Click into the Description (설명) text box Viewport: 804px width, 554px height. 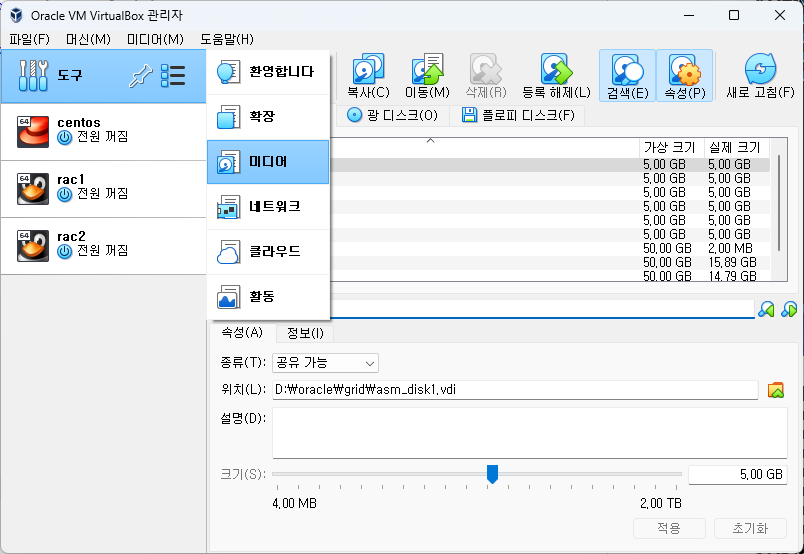tap(530, 433)
